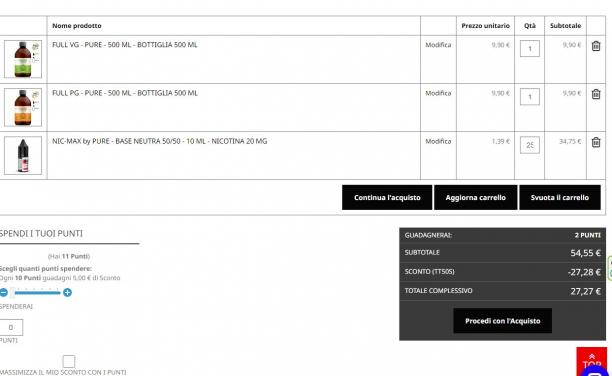View NIC-MAX nicotine bottle thumbnail

(x=23, y=155)
